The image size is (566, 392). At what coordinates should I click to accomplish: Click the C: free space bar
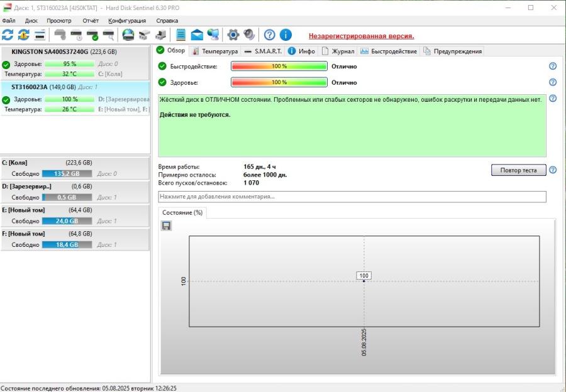pyautogui.click(x=67, y=173)
